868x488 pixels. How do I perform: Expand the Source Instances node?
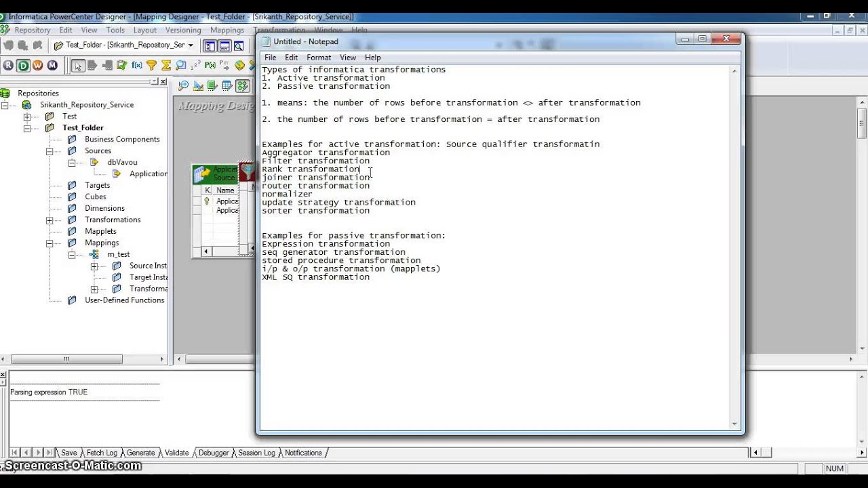point(94,266)
